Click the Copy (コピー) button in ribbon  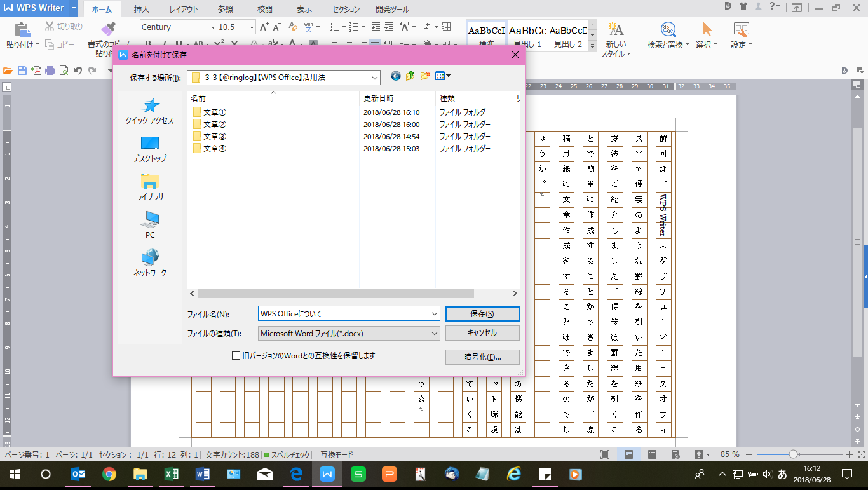pos(60,44)
